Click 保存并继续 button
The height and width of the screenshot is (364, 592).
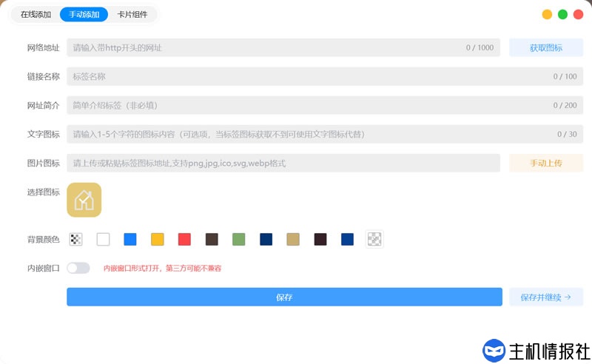click(x=545, y=297)
